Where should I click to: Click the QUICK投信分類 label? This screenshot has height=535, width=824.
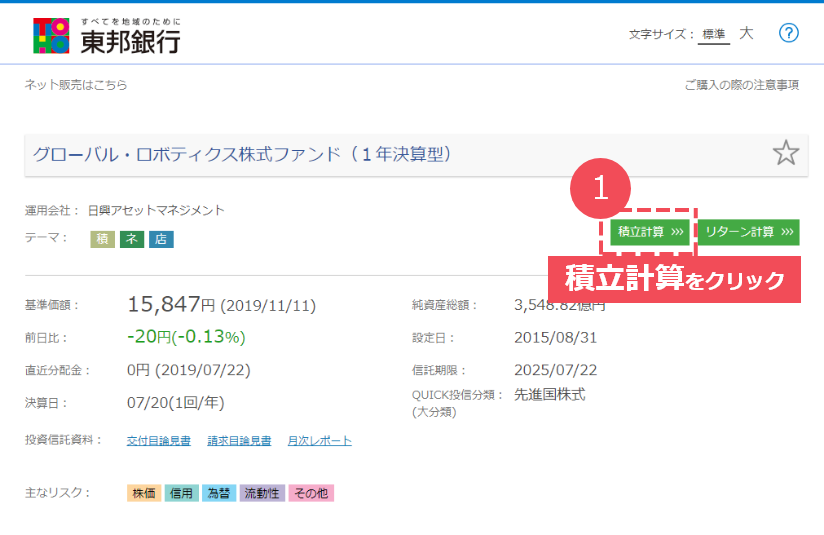coord(458,395)
